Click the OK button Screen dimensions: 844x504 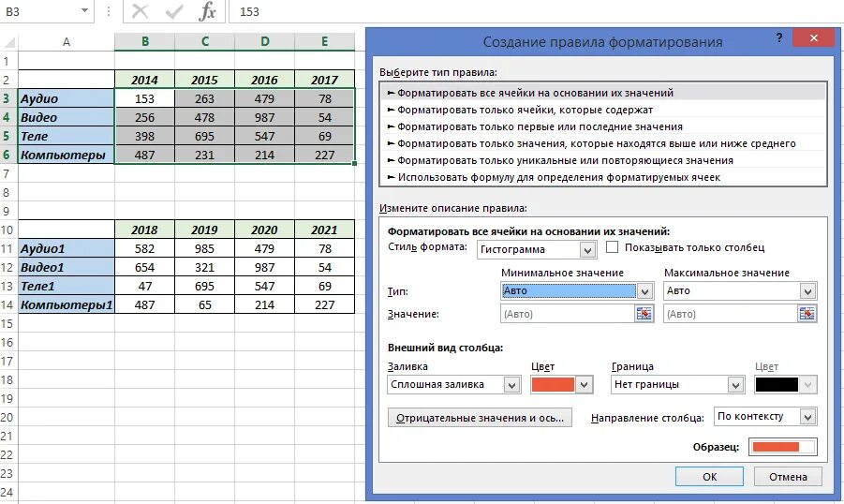coord(709,477)
